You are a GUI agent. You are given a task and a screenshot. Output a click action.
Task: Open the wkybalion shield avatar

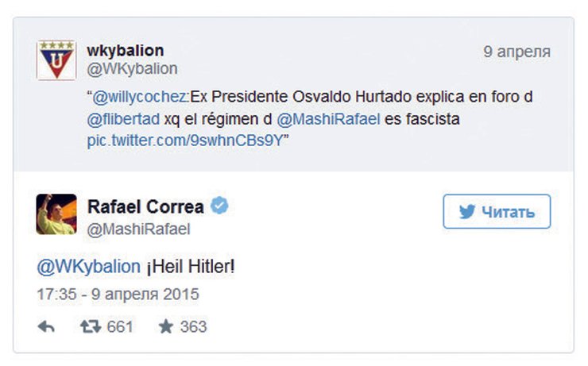(56, 60)
